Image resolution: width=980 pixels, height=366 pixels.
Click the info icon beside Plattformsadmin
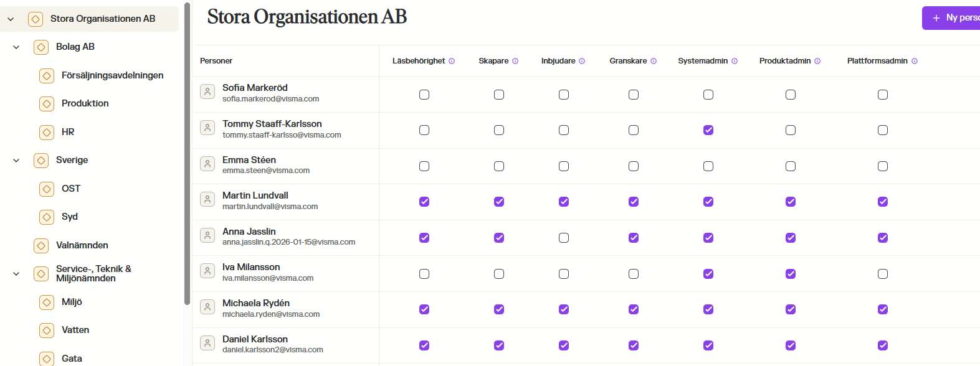pos(915,61)
